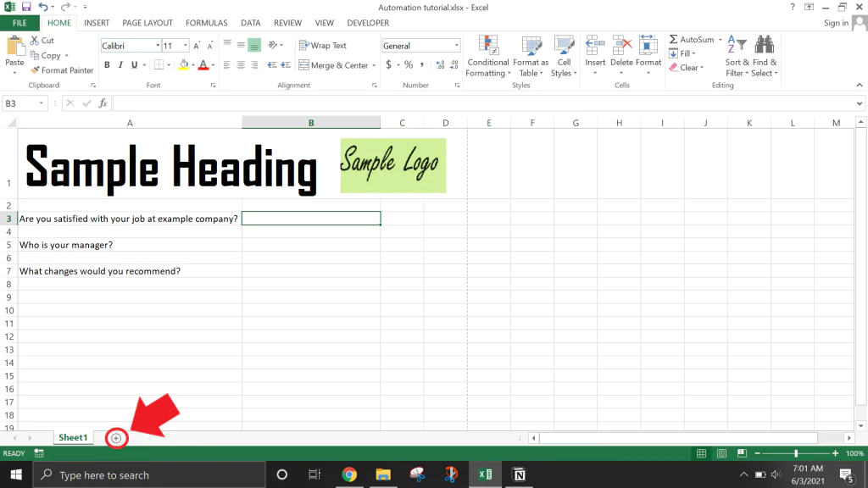Click the Save icon in quick access toolbar
The image size is (868, 488).
point(26,7)
